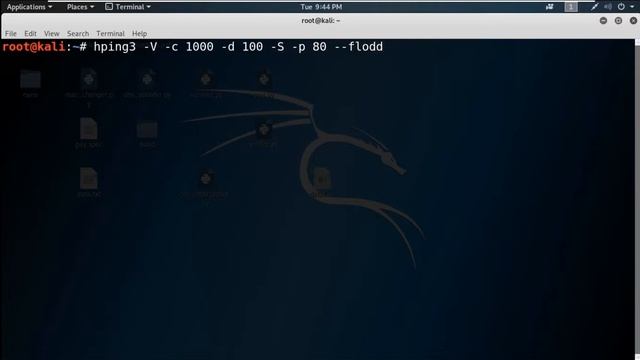Viewport: 640px width, 360px height.
Task: Click the volume speaker icon
Action: (x=608, y=7)
